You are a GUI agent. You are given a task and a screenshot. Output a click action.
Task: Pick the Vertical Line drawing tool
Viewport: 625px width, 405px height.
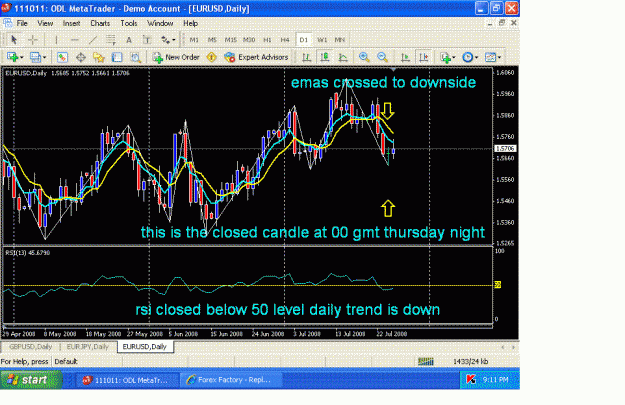[x=56, y=39]
